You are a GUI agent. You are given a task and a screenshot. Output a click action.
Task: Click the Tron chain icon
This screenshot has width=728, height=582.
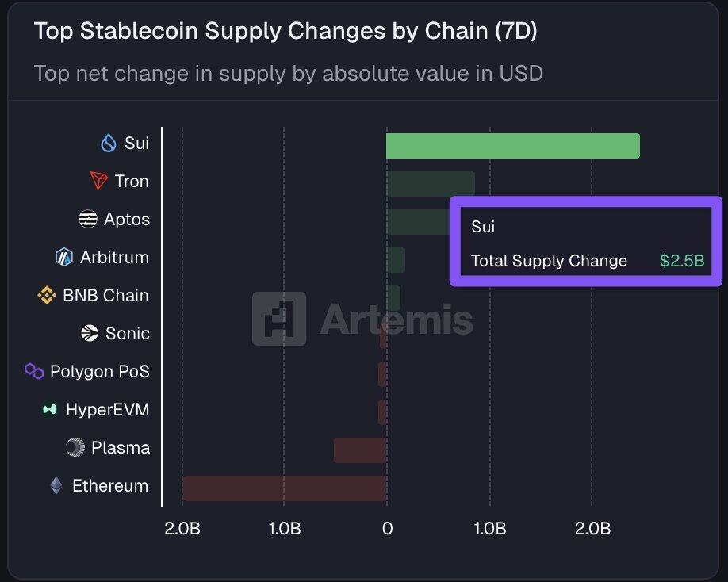point(98,181)
